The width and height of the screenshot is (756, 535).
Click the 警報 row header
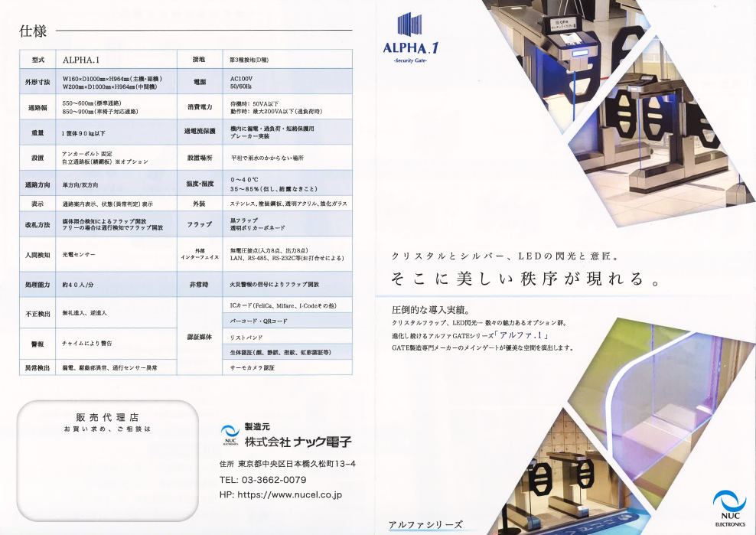(x=37, y=344)
